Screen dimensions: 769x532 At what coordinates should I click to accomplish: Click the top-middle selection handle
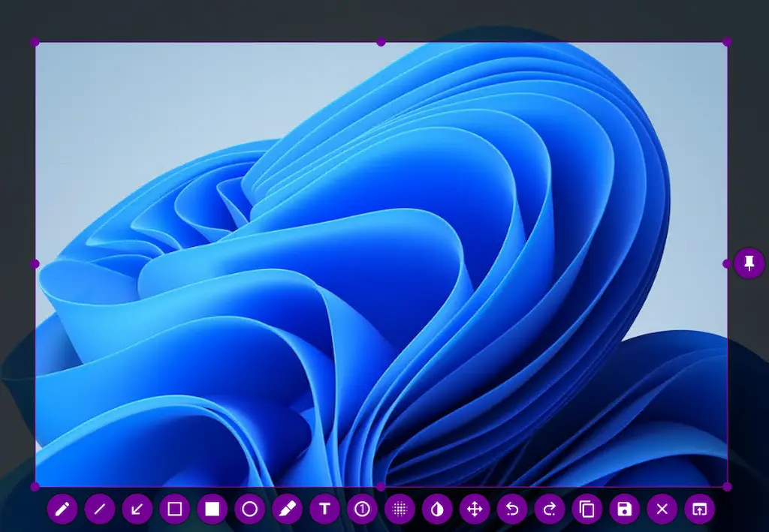tap(381, 42)
